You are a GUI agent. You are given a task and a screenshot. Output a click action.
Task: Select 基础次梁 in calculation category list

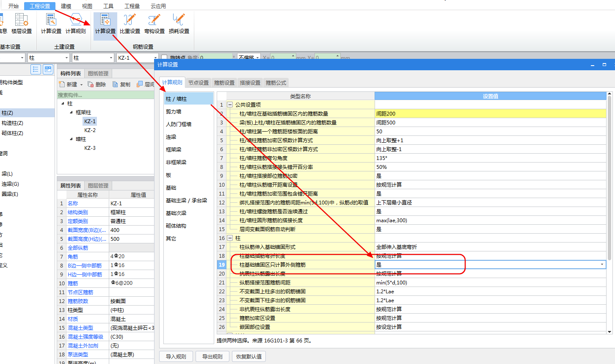[x=188, y=213]
